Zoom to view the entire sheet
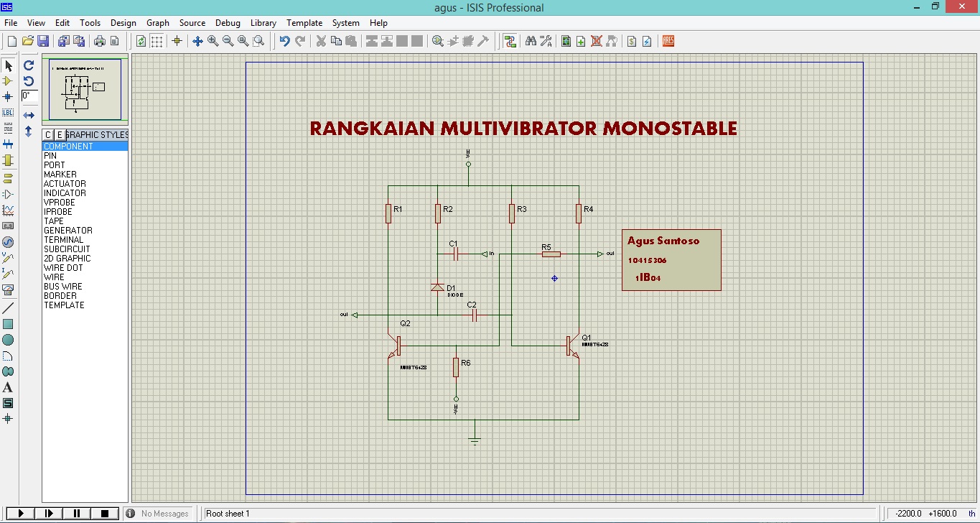 point(243,41)
